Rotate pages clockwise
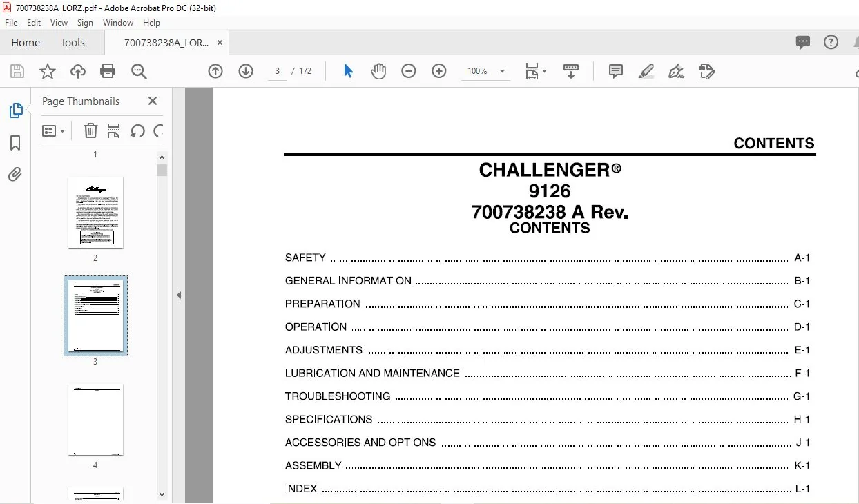The width and height of the screenshot is (859, 504). 158,130
